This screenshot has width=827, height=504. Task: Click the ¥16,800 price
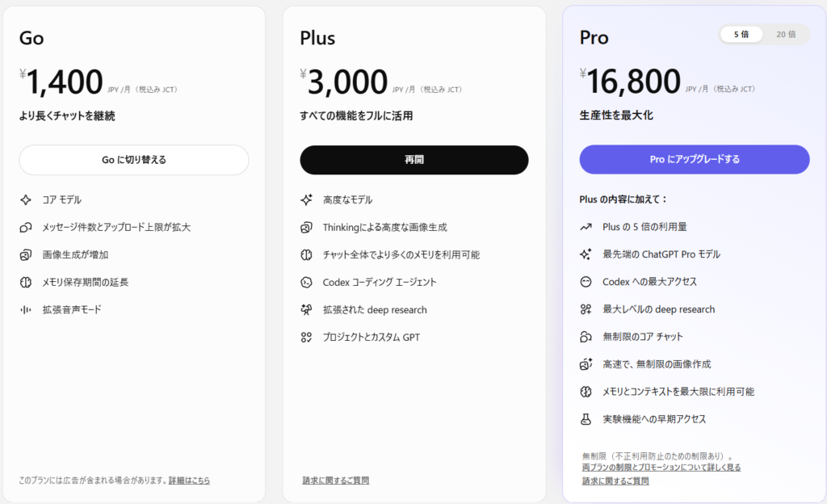[630, 82]
